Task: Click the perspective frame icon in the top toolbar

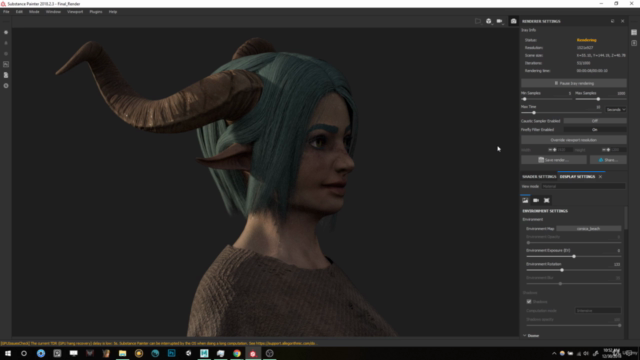Action: [478, 21]
